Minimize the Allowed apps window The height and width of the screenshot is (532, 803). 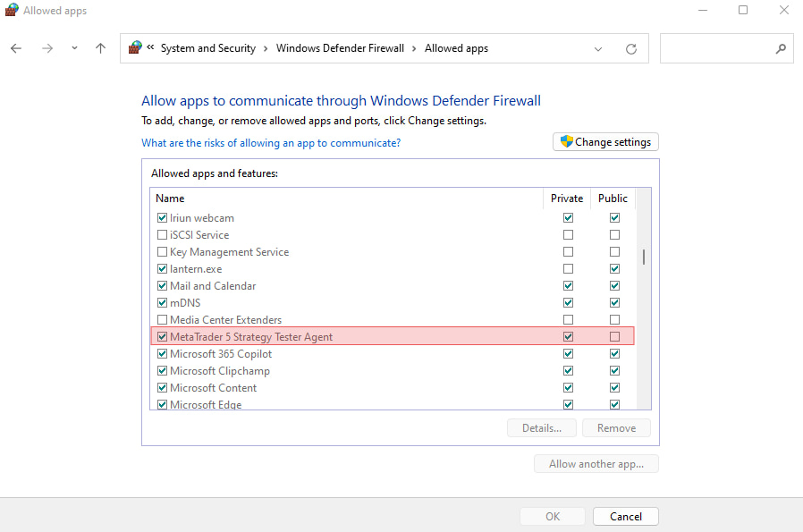[703, 10]
